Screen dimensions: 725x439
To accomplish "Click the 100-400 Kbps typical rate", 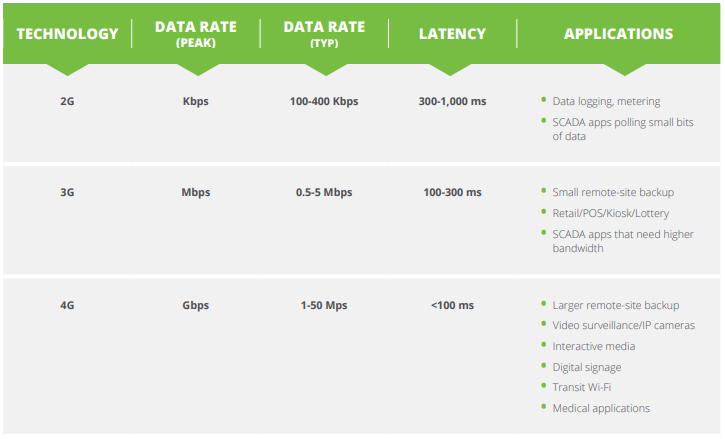I will pyautogui.click(x=322, y=101).
